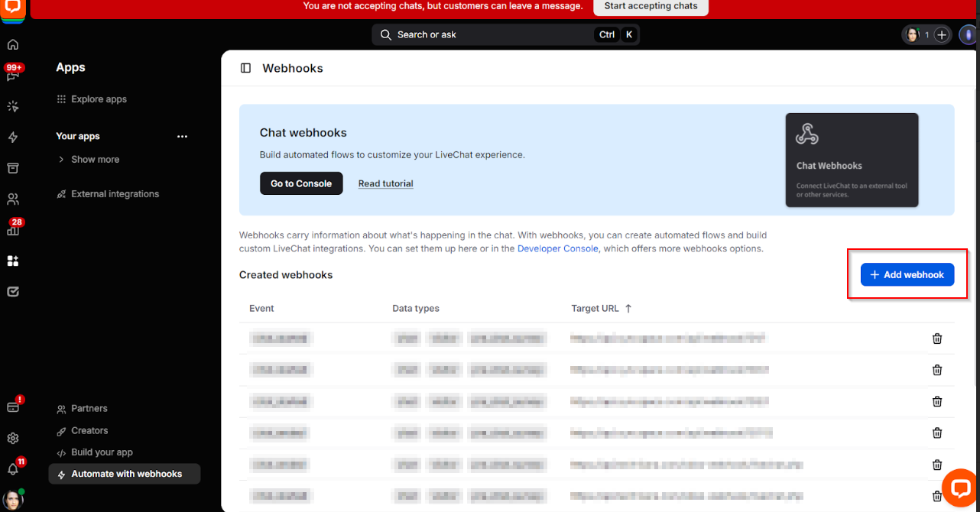Open the Settings gear icon
The image size is (980, 512).
pyautogui.click(x=13, y=439)
